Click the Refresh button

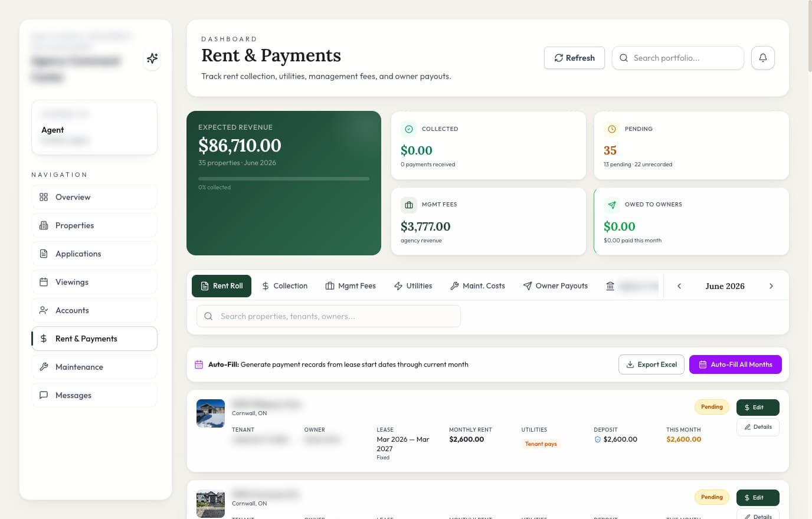point(574,58)
